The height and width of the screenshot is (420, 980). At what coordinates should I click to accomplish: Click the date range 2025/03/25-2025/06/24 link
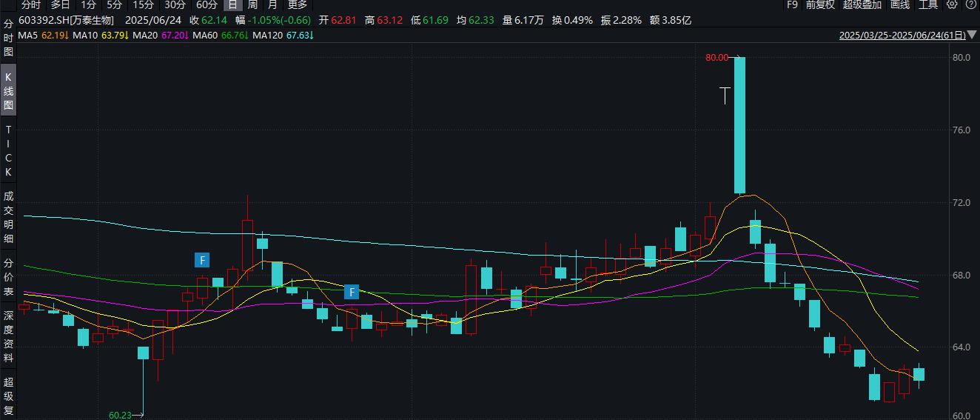(903, 36)
